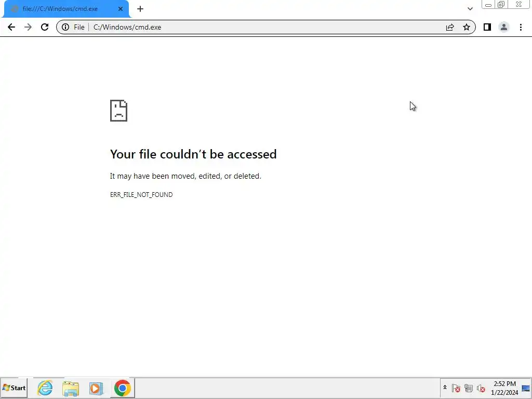Focus the address bar showing C:/Windows/cmd.exe
532x399 pixels.
[x=267, y=27]
